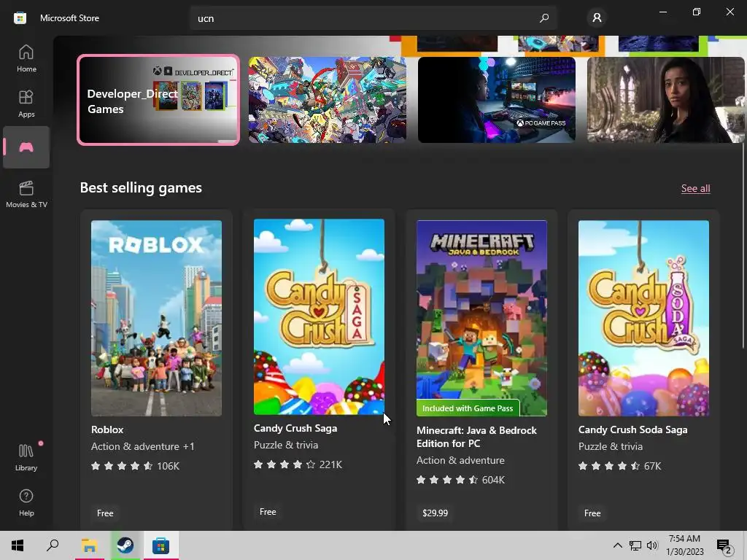Click the vertical scrollbar of Store page
The height and width of the screenshot is (560, 747).
743,245
